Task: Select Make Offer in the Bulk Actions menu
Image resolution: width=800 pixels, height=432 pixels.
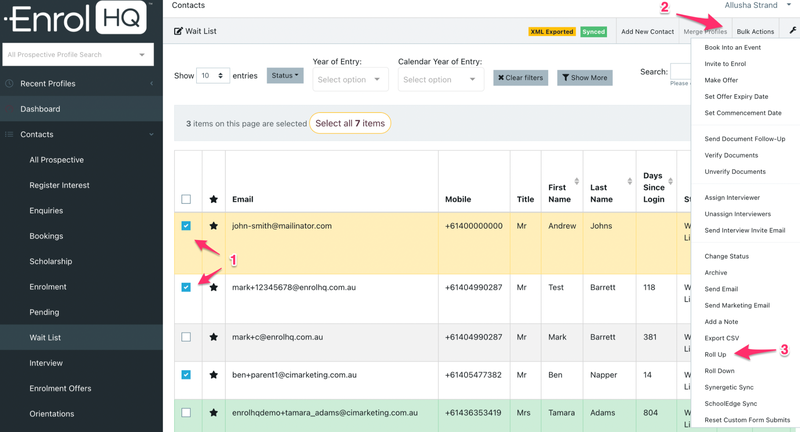Action: pyautogui.click(x=721, y=80)
